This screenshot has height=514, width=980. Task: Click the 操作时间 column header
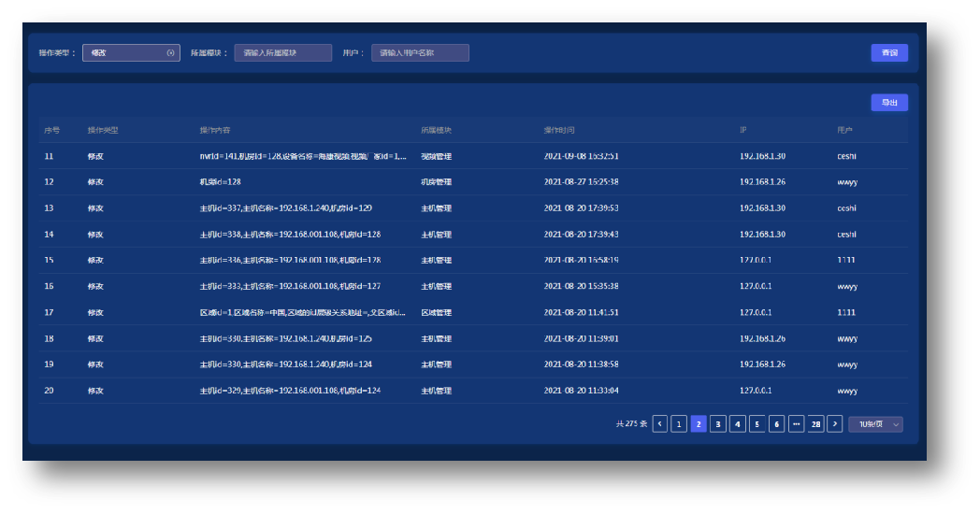pyautogui.click(x=559, y=130)
